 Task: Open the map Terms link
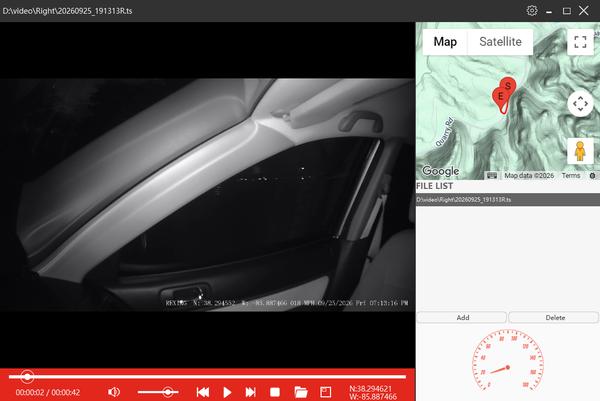pyautogui.click(x=571, y=176)
